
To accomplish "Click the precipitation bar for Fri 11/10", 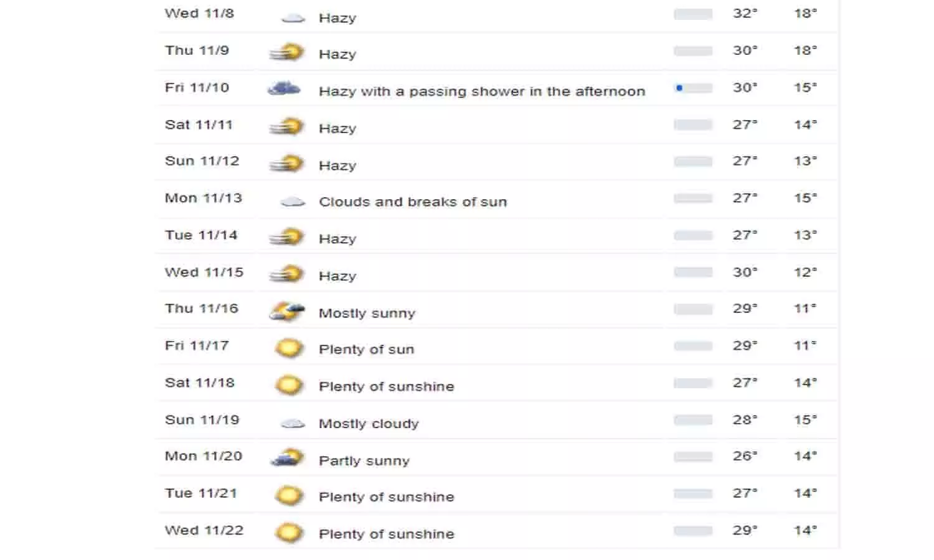I will click(x=692, y=88).
